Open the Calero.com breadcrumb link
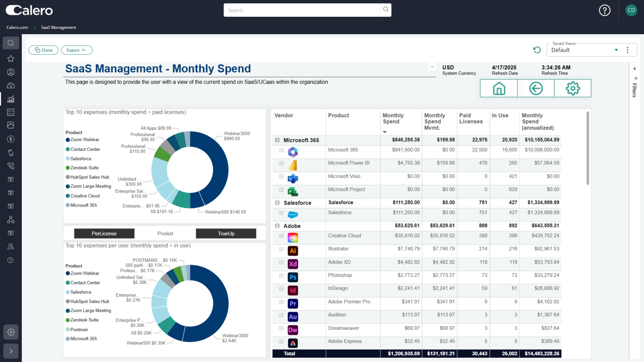Viewport: 644px width, 362px height. tap(17, 27)
